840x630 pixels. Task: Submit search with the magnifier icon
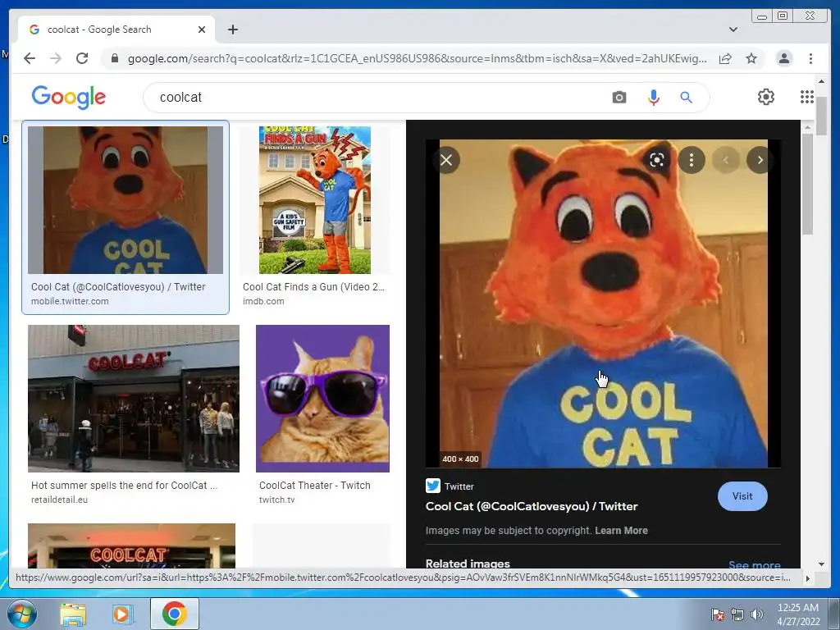686,97
